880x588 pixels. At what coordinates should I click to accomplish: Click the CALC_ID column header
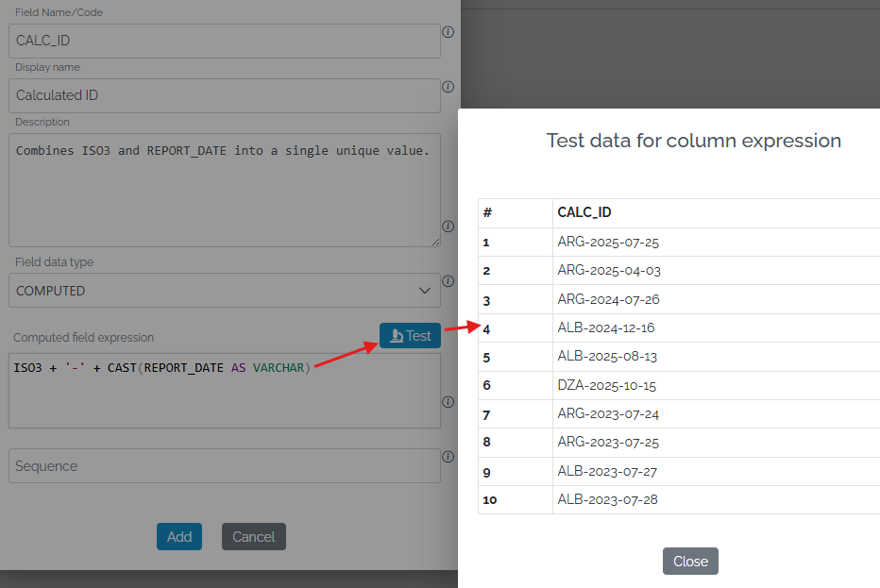(584, 212)
